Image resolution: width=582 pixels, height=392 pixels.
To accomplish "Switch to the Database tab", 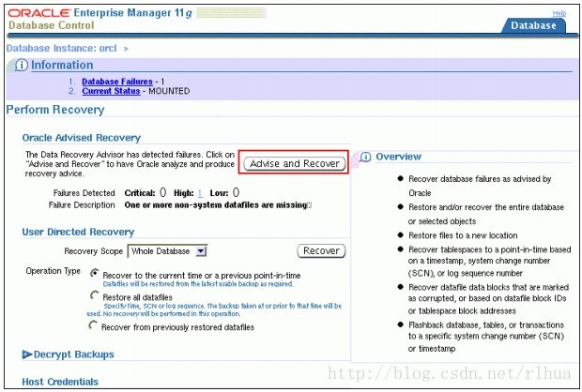I will click(533, 25).
